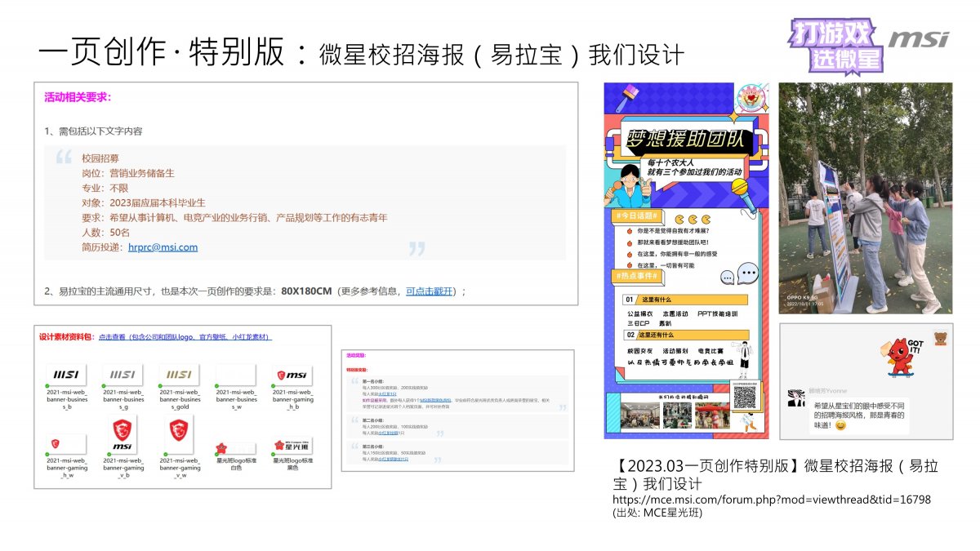
Task: Click the QR code on the poster
Action: click(742, 396)
